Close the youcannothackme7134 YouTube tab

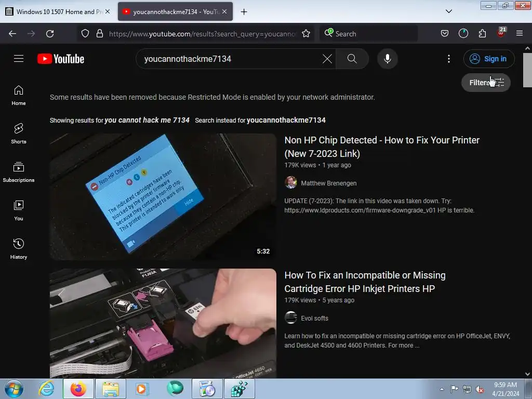224,11
